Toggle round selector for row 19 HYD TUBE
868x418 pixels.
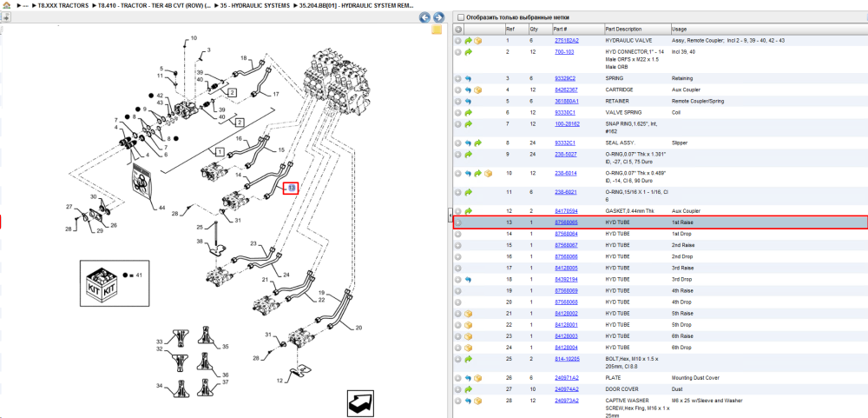(458, 290)
